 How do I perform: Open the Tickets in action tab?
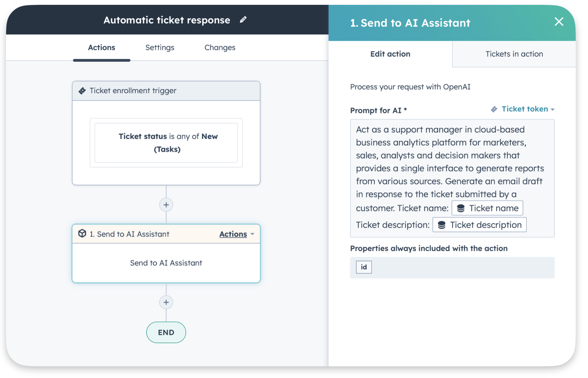coord(513,54)
